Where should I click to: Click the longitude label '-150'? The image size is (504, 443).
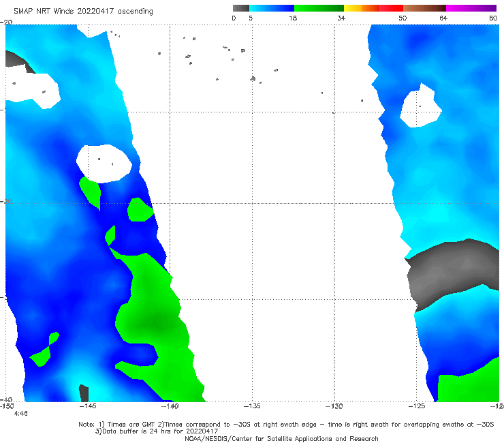(7, 406)
